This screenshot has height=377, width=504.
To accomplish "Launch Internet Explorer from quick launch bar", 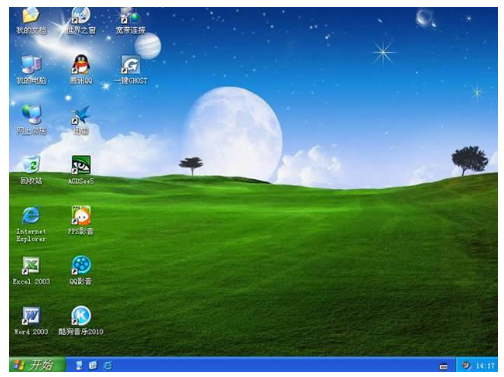I will (x=108, y=366).
